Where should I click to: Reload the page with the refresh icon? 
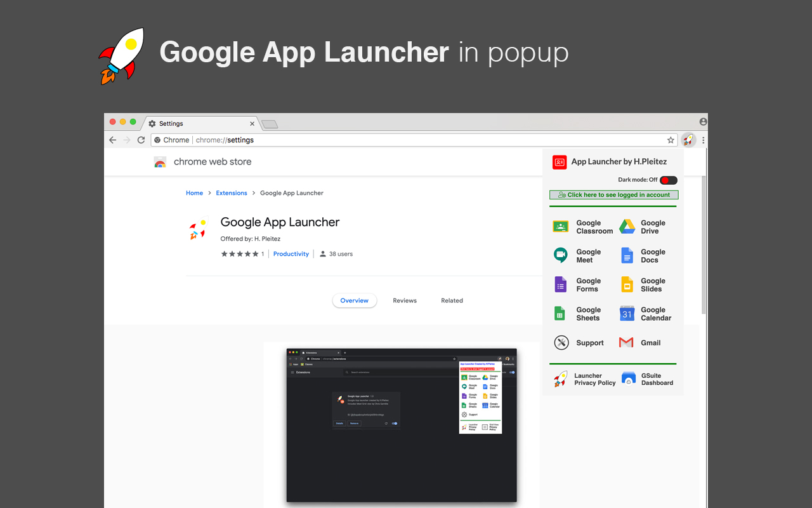point(141,140)
